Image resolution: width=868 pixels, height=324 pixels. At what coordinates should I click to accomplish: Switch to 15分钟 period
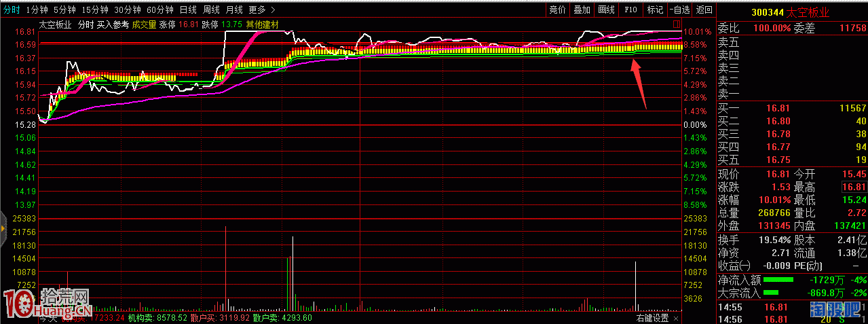tap(96, 10)
